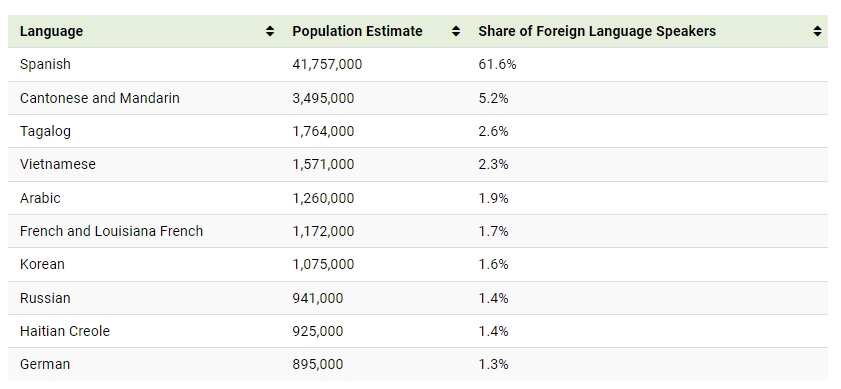Select the Haitian Creole cell
The width and height of the screenshot is (841, 389).
click(x=65, y=331)
